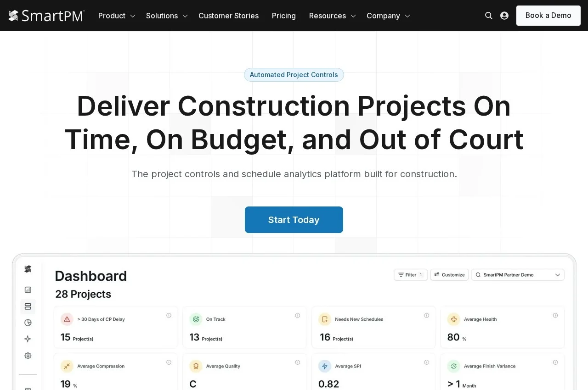
Task: Click the Average Quality grade C
Action: click(x=193, y=384)
